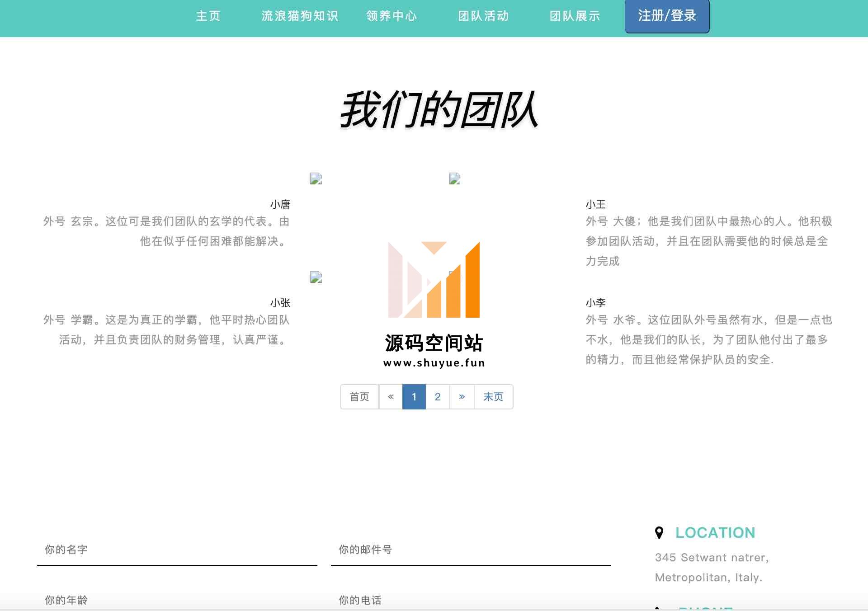Select 团队展示 in the top navigation
The width and height of the screenshot is (868, 611).
[x=575, y=16]
